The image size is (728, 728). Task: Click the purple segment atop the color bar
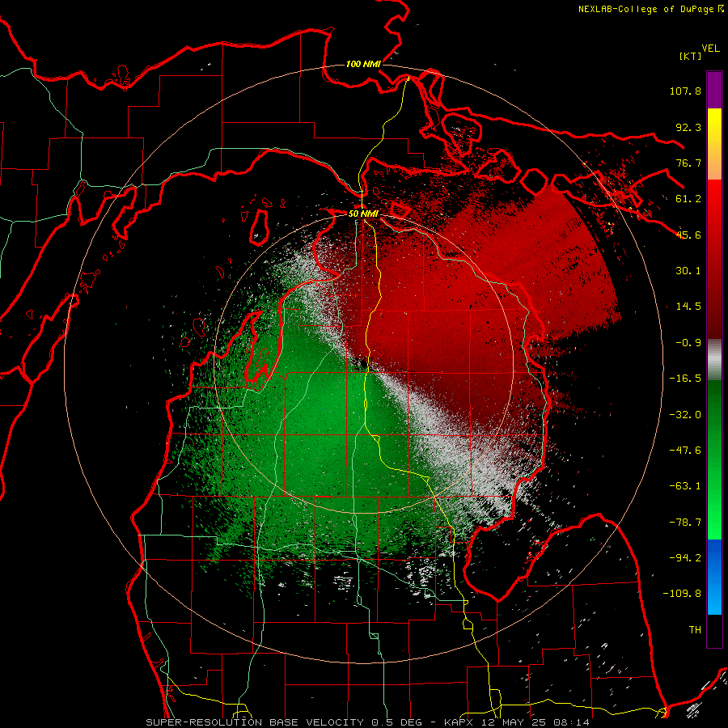[714, 90]
